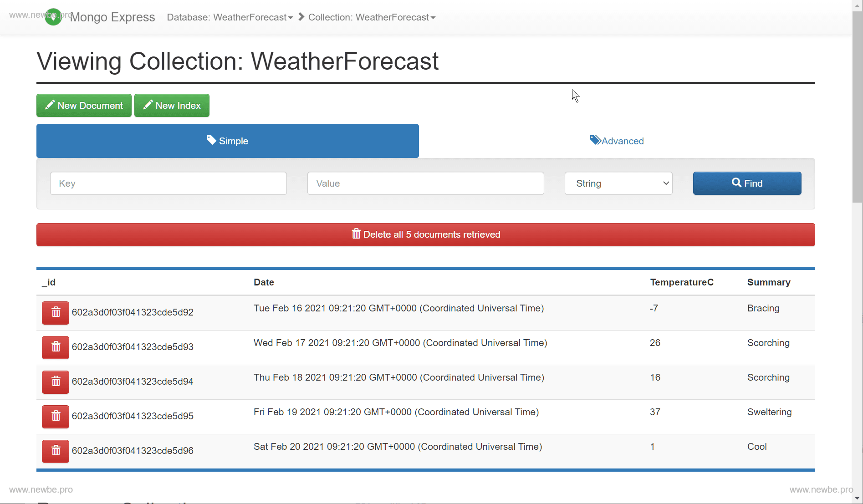Expand the Collection: WeatherForecast dropdown
863x504 pixels.
[372, 17]
